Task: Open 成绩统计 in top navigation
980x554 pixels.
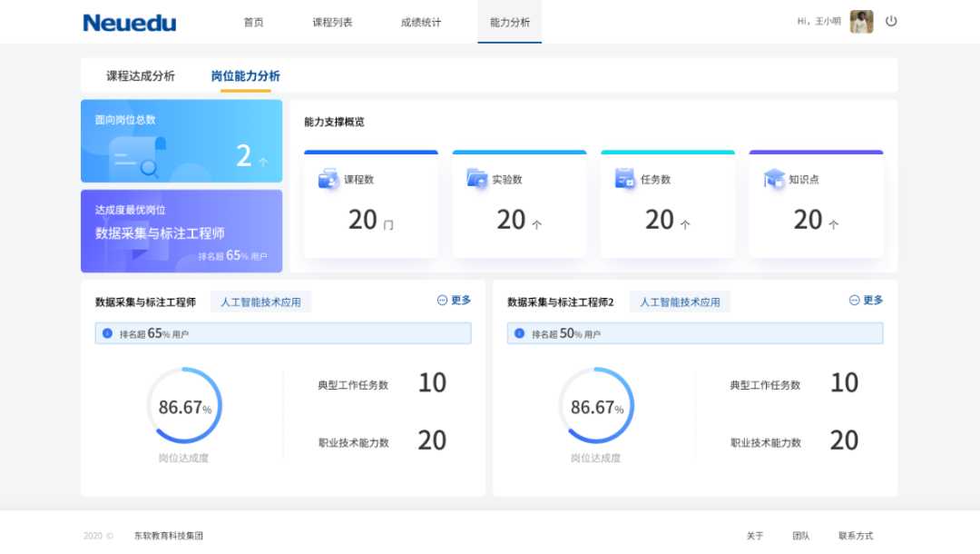Action: (421, 23)
